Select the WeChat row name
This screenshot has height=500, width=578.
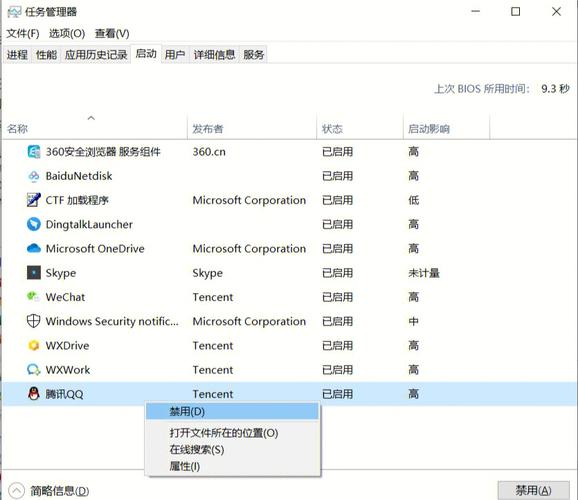65,297
